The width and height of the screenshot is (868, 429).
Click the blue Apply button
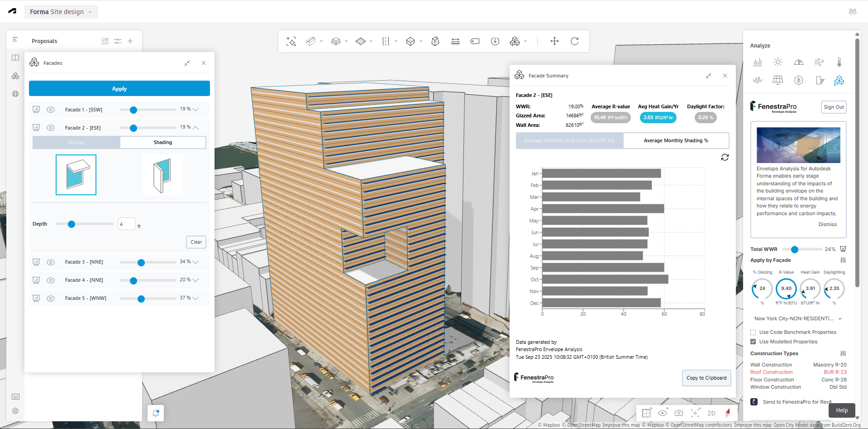[119, 89]
